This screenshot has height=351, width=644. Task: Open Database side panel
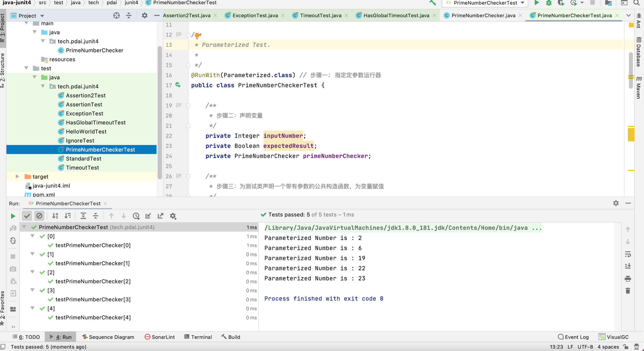click(x=639, y=52)
